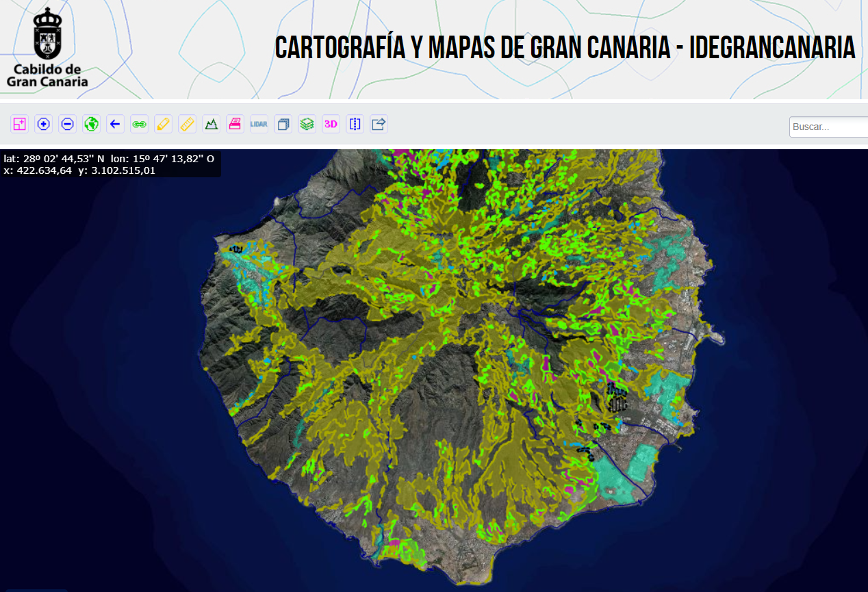Click the green globe full extent icon

pos(92,124)
